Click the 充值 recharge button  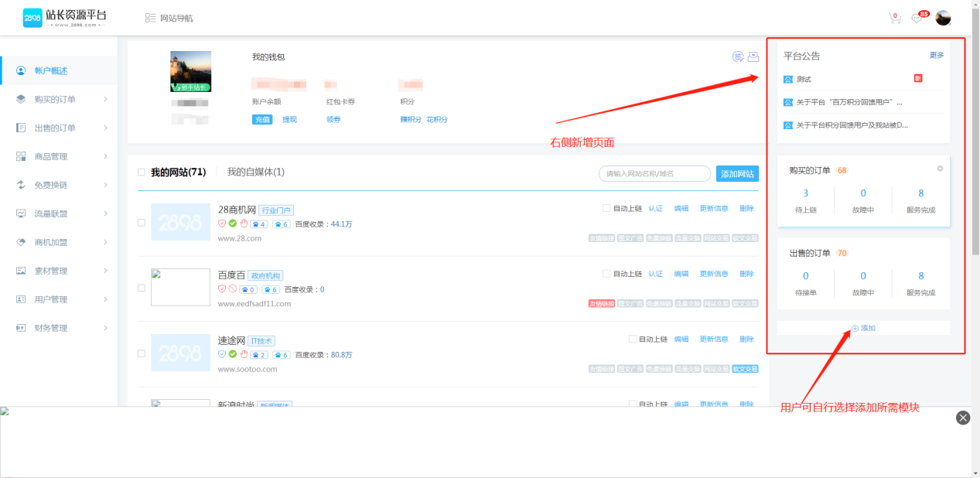[261, 120]
